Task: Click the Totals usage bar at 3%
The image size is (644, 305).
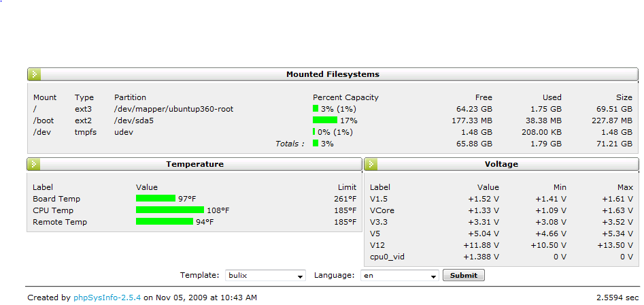Action: [316, 143]
